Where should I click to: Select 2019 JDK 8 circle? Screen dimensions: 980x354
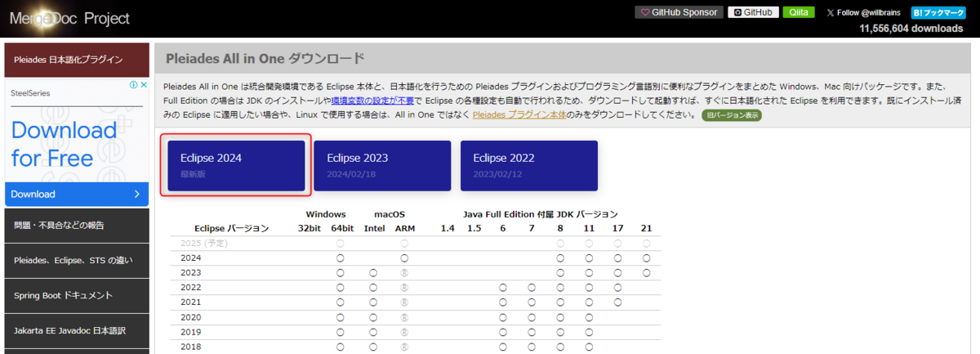tap(560, 332)
